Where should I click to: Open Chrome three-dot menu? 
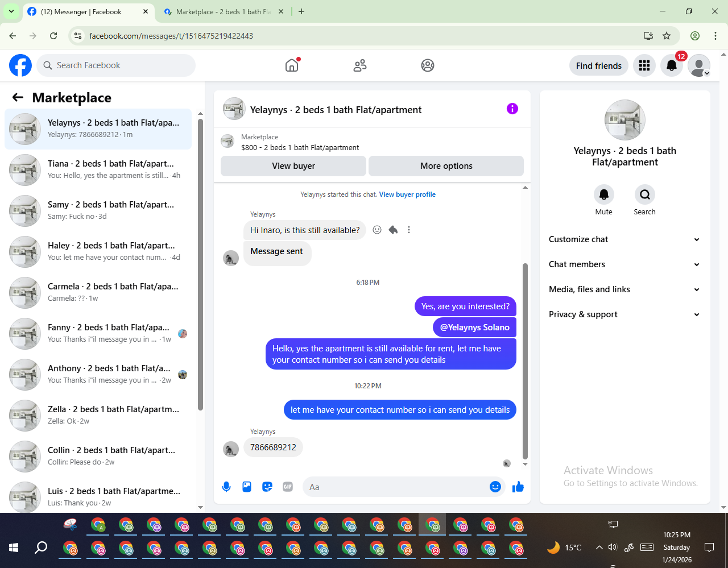(715, 36)
